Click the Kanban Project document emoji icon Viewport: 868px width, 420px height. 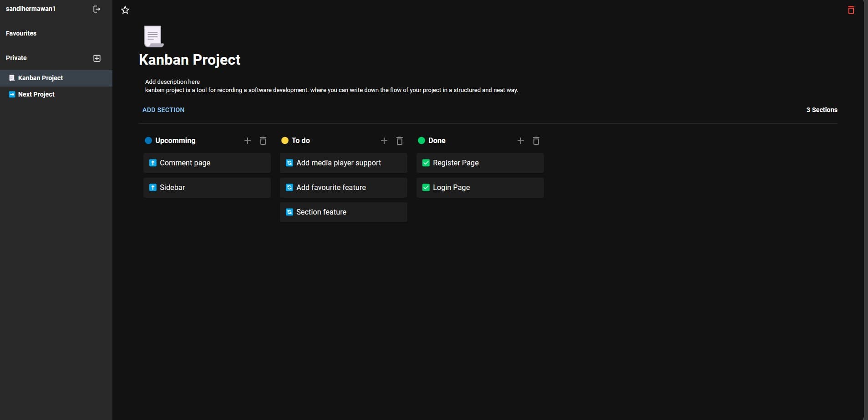pyautogui.click(x=153, y=36)
